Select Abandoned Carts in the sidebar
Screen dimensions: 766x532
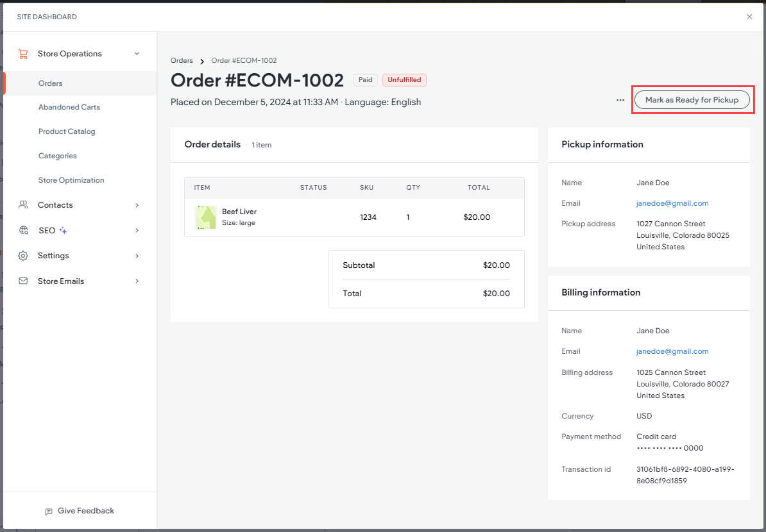coord(69,106)
